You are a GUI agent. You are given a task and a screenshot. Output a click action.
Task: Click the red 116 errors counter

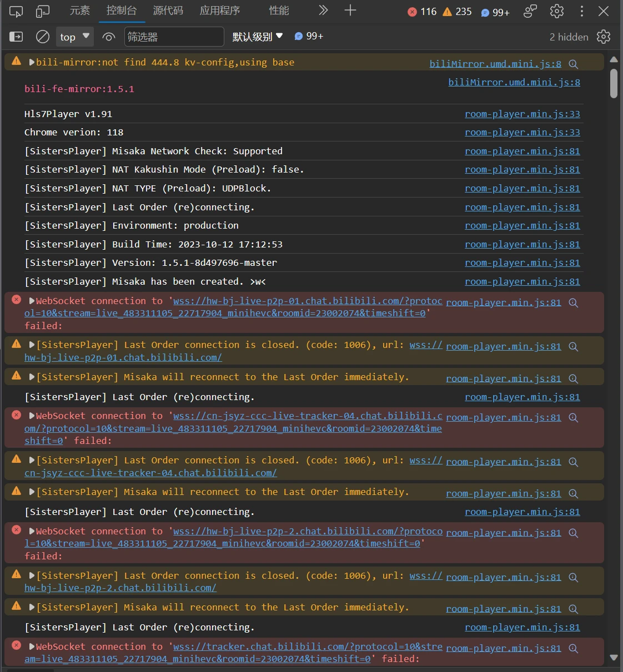422,12
